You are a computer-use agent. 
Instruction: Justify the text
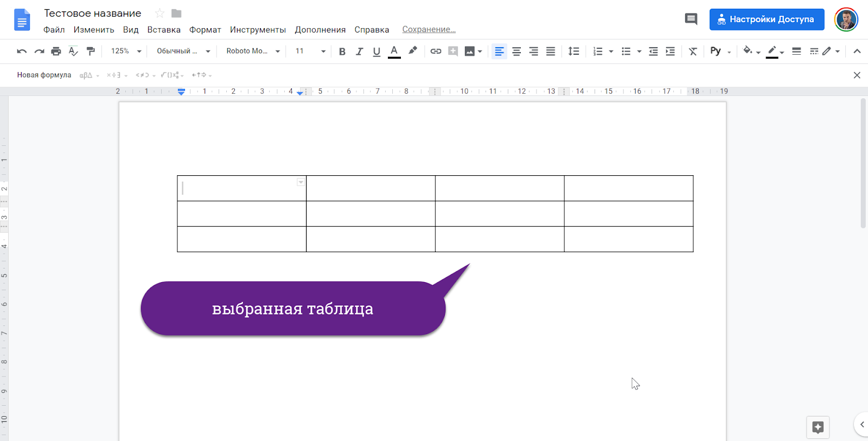551,51
